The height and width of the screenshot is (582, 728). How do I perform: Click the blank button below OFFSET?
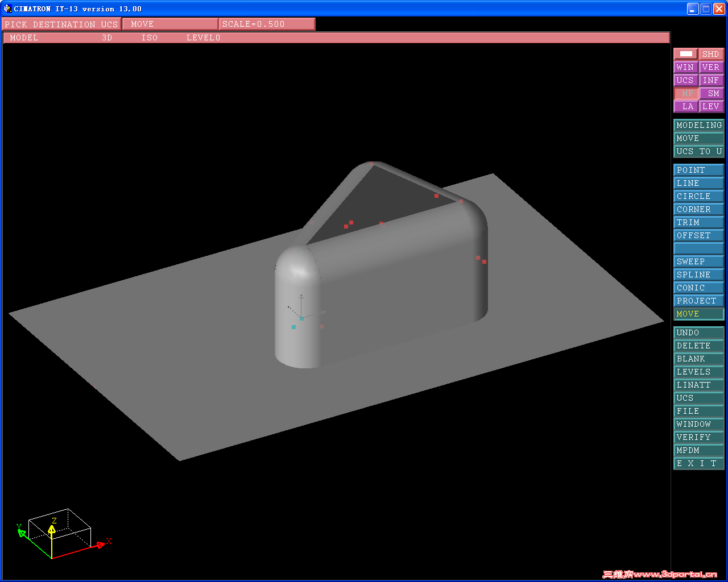click(x=699, y=248)
